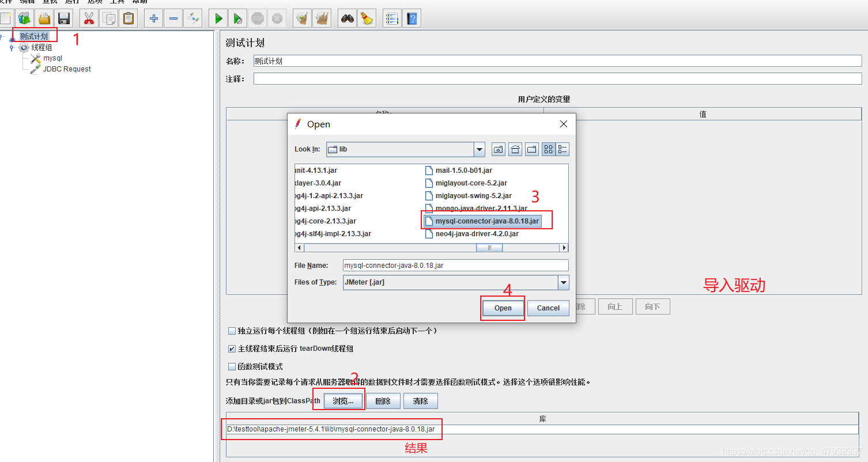This screenshot has height=462, width=868.
Task: Collapse the 线程组 tree node handle
Action: (x=11, y=48)
